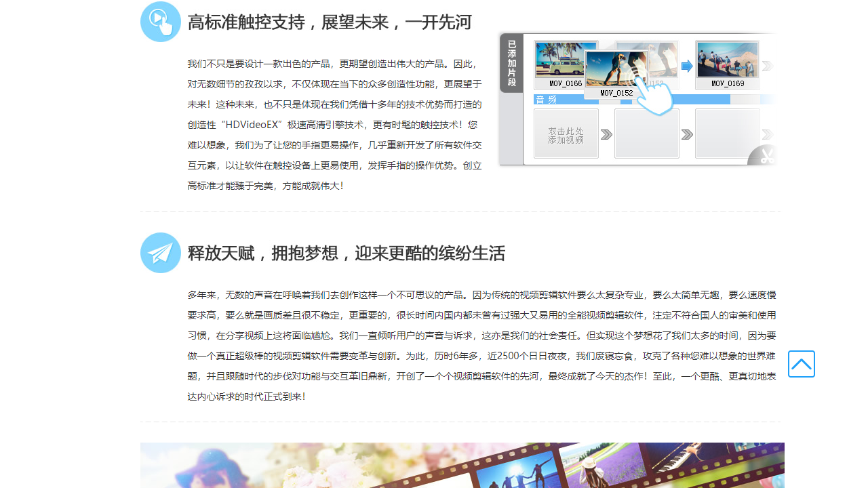The image size is (868, 488).
Task: Select the 已添加片段 tab
Action: point(511,63)
